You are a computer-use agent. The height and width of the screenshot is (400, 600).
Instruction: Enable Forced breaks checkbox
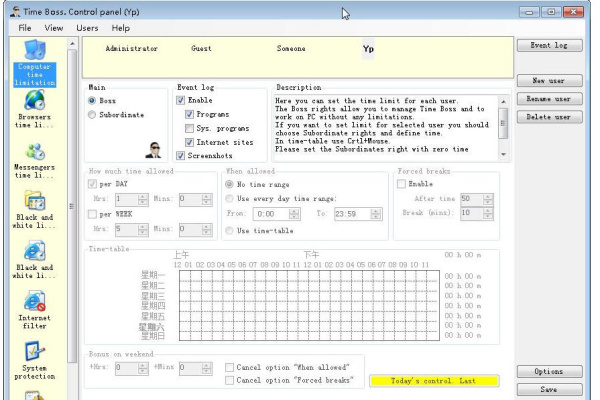tap(401, 184)
